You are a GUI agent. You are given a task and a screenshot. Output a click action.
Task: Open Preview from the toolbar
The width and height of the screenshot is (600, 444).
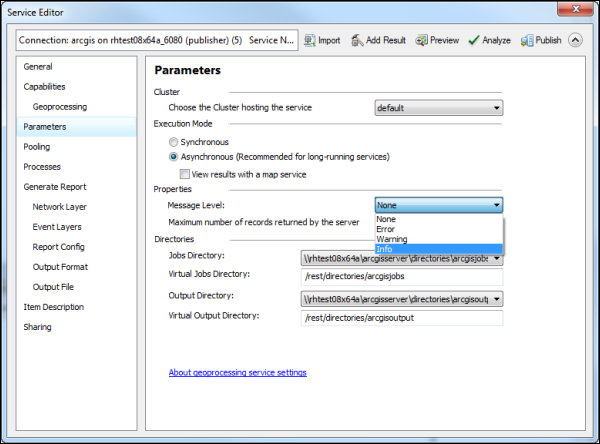pyautogui.click(x=422, y=40)
